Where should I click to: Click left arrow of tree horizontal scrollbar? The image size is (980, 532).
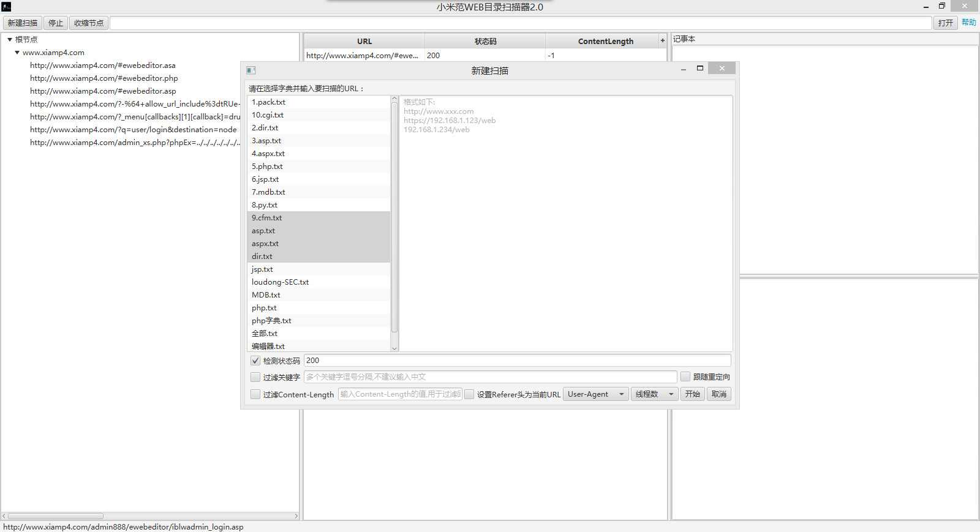coord(4,516)
